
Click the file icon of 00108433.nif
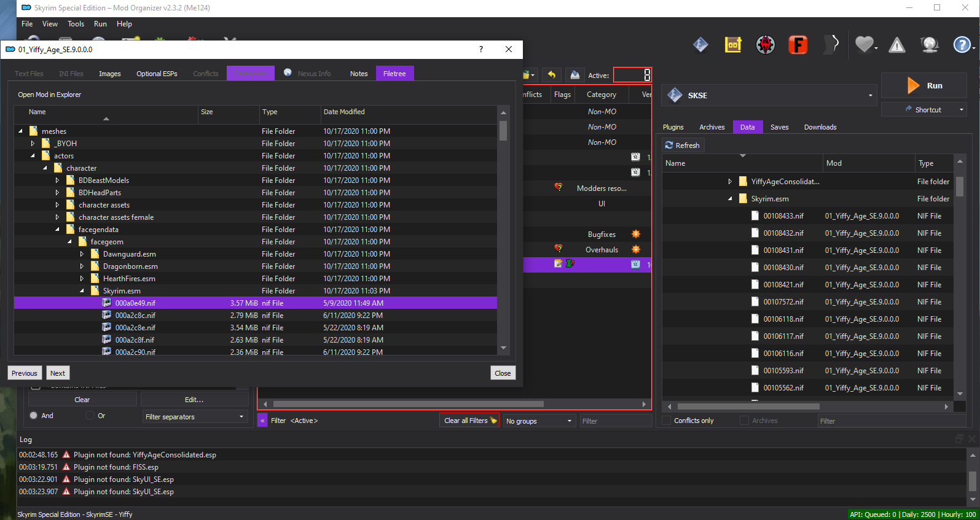[x=755, y=215]
